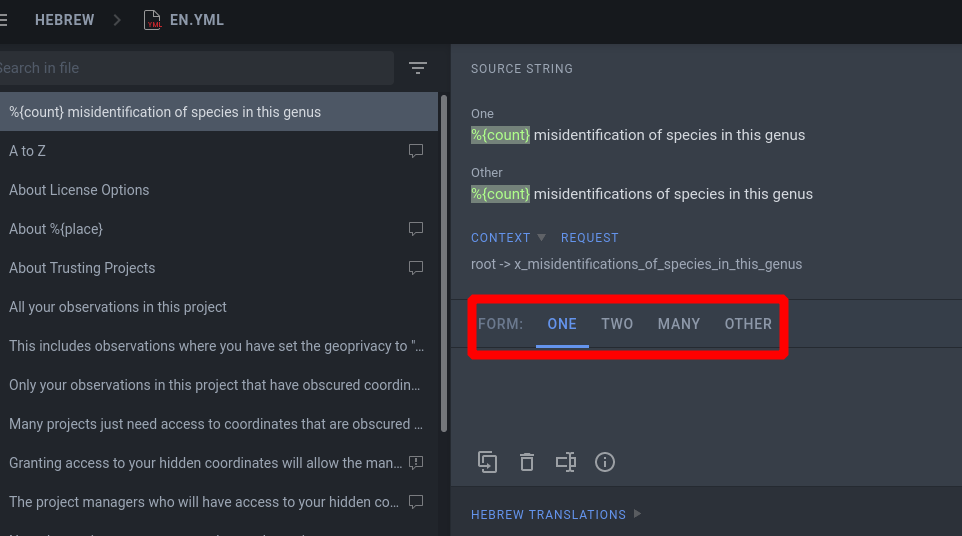Click the EN.YML file icon
The height and width of the screenshot is (536, 962).
point(152,20)
